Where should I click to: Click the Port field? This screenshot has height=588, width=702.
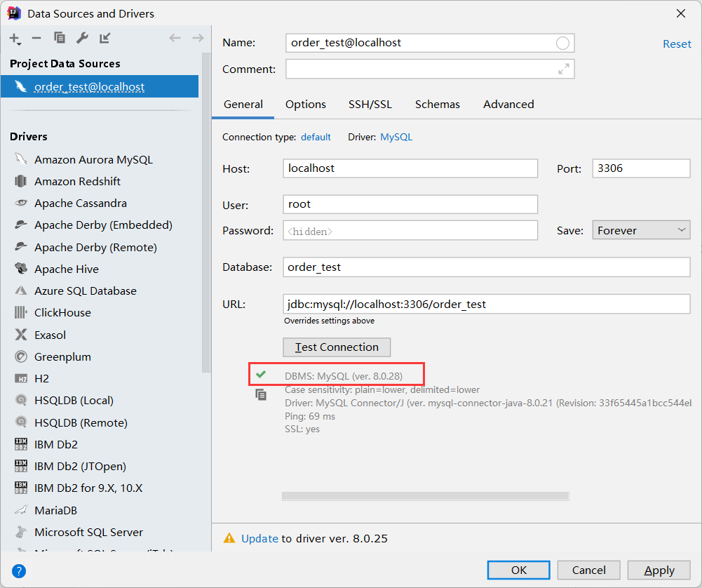(x=641, y=168)
